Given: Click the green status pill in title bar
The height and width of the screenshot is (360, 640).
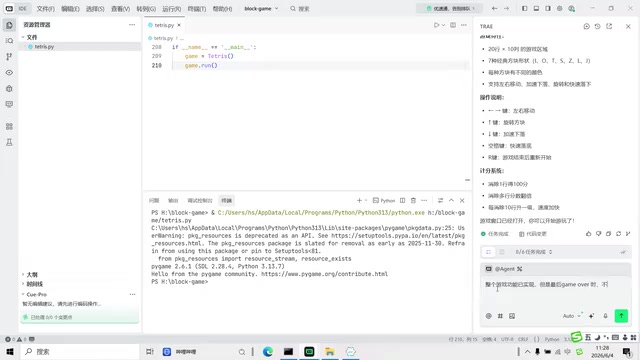Looking at the screenshot, I should 450,9.
